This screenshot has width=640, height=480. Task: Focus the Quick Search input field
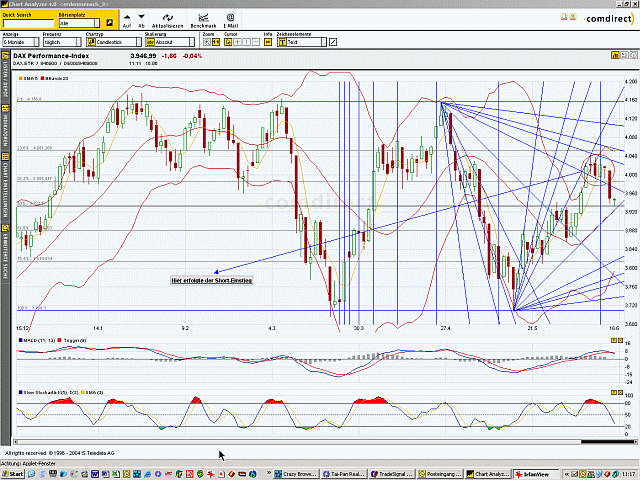click(x=28, y=23)
